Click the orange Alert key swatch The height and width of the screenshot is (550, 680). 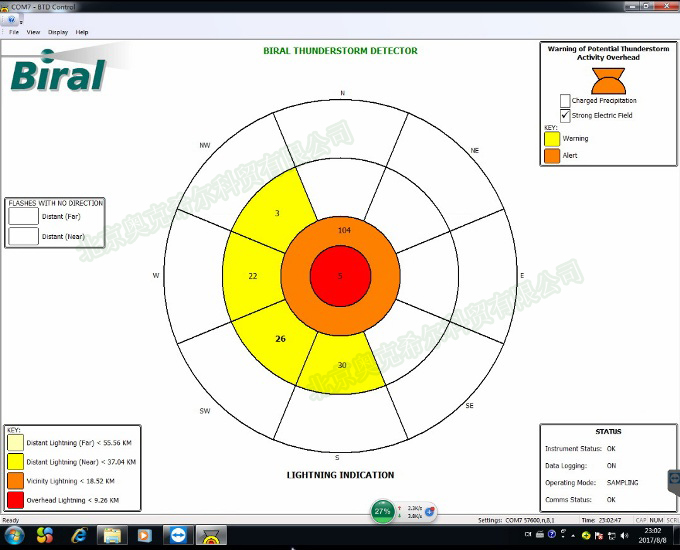pyautogui.click(x=552, y=156)
